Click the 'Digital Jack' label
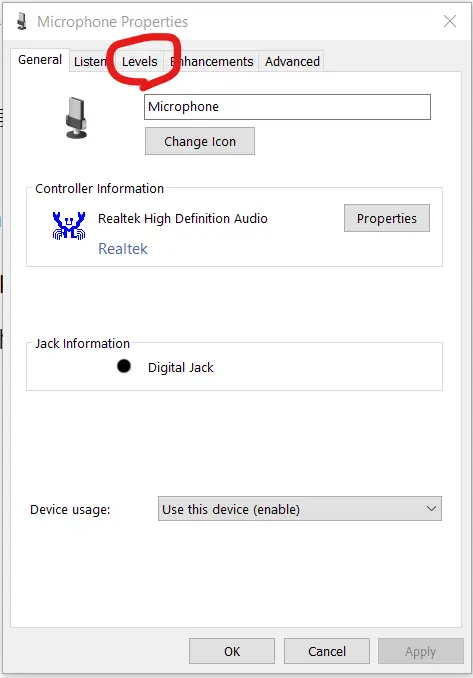 180,368
